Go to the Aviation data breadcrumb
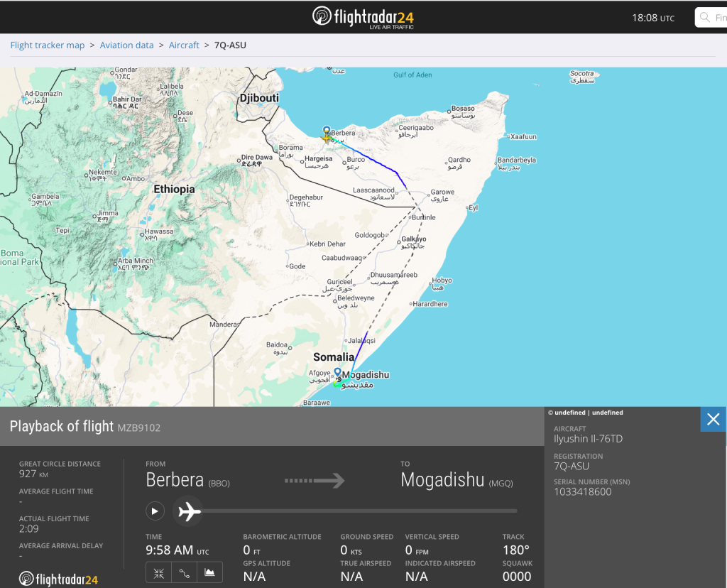727x588 pixels. click(126, 45)
